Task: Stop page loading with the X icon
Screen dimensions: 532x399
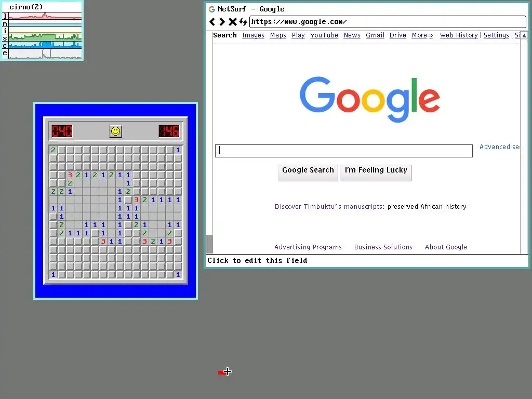Action: pos(232,22)
